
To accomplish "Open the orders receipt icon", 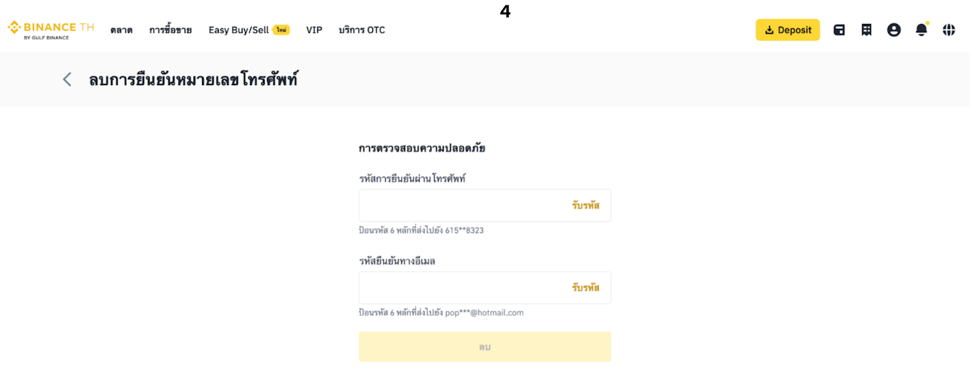I will (x=866, y=30).
